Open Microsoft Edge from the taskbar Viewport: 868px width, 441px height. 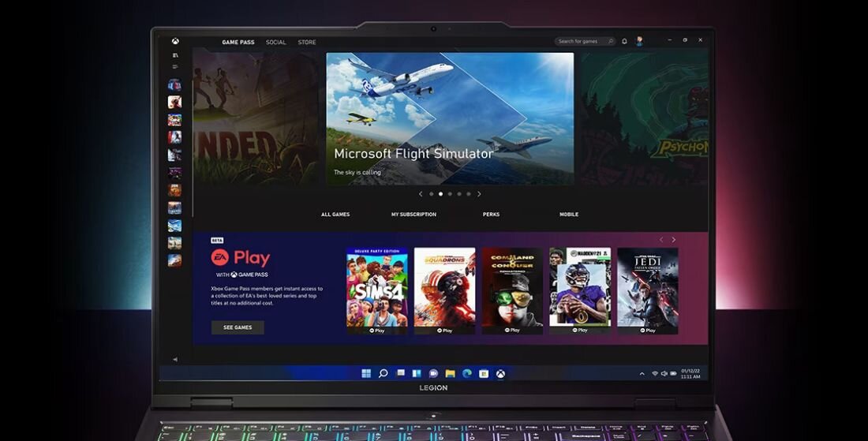467,373
